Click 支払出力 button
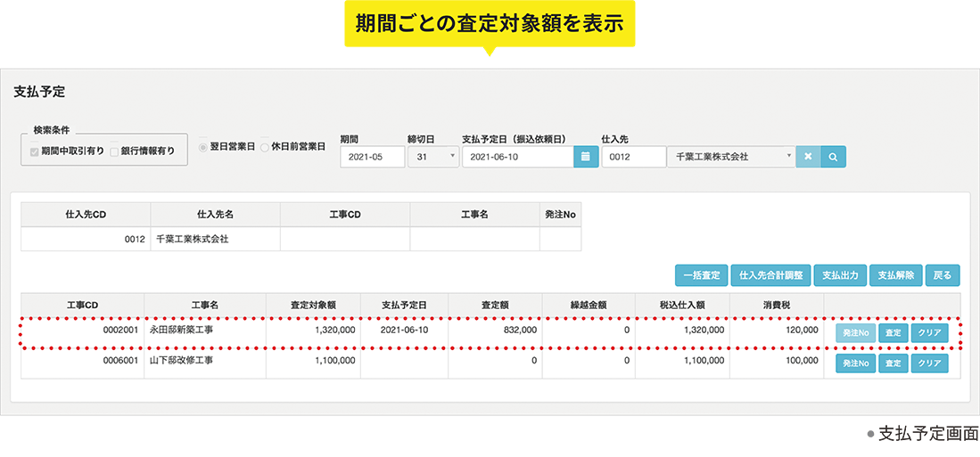980x457 pixels. pyautogui.click(x=840, y=275)
